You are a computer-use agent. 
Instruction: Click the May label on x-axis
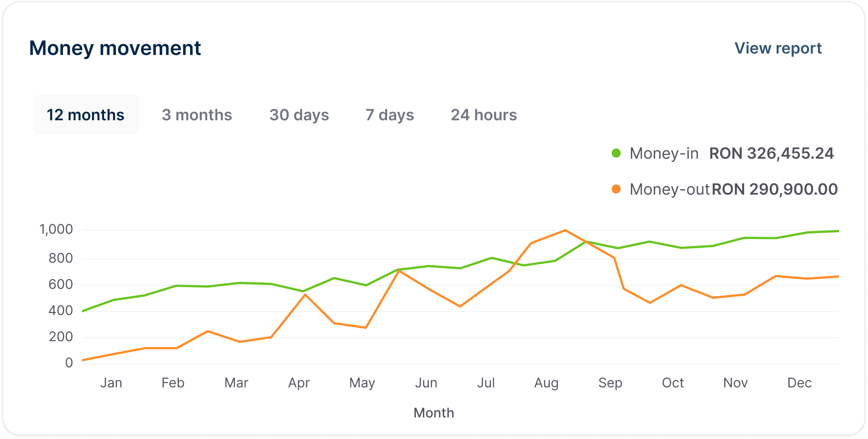coord(362,383)
